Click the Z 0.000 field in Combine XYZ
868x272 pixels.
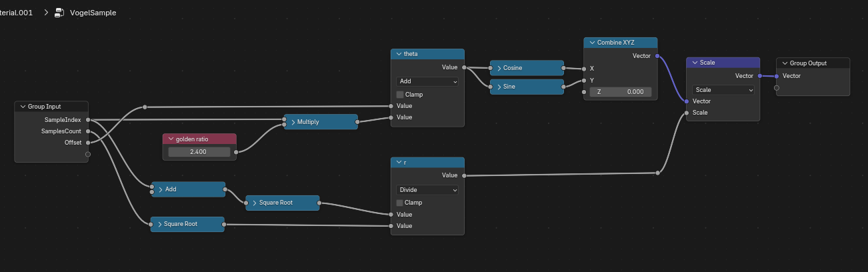[620, 92]
